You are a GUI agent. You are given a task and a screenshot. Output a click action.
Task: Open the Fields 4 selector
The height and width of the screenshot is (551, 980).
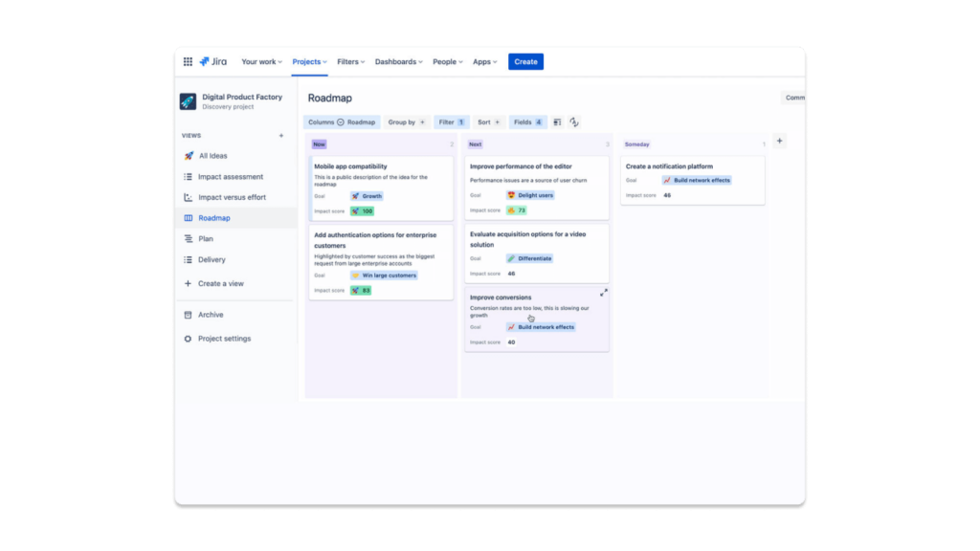(x=527, y=122)
